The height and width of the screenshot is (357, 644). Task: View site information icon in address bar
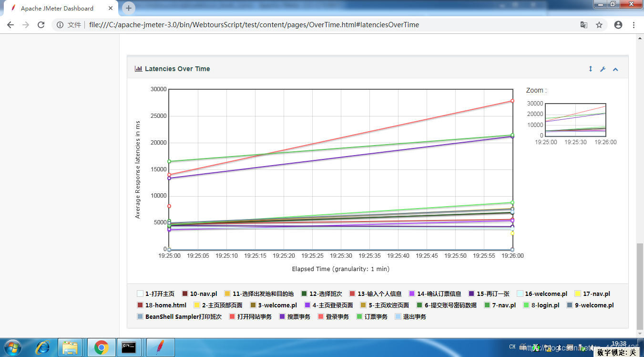(60, 25)
